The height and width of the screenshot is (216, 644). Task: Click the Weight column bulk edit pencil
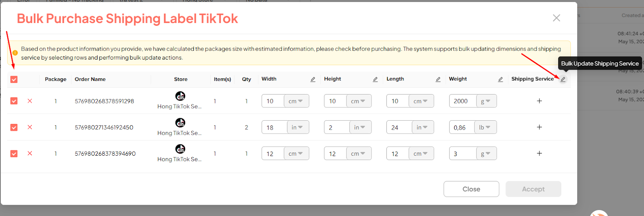pyautogui.click(x=500, y=80)
